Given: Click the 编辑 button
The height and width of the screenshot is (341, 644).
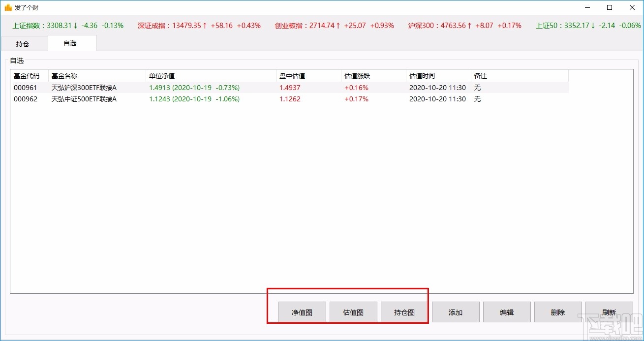Looking at the screenshot, I should click(x=507, y=311).
